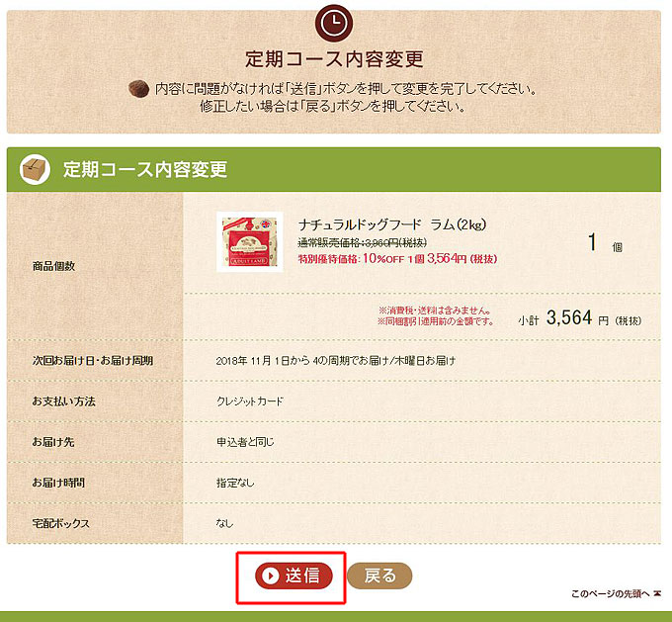Click the dog food product thumbnail

click(250, 241)
